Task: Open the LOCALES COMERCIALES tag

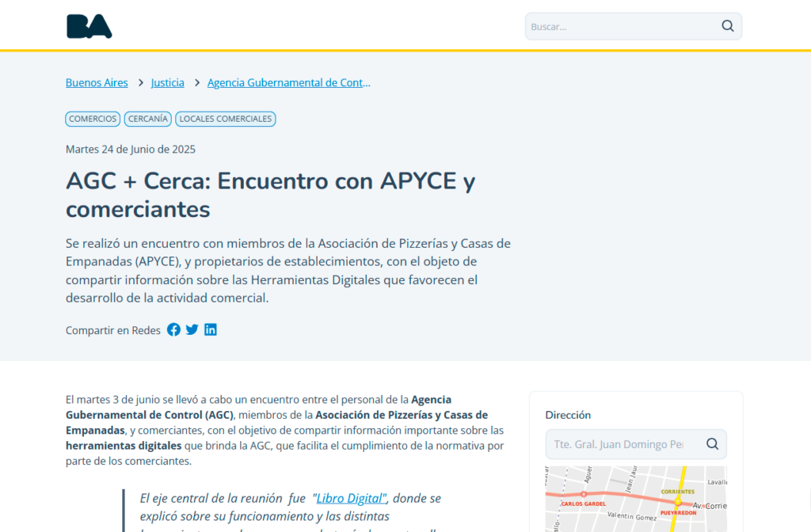Action: [226, 119]
